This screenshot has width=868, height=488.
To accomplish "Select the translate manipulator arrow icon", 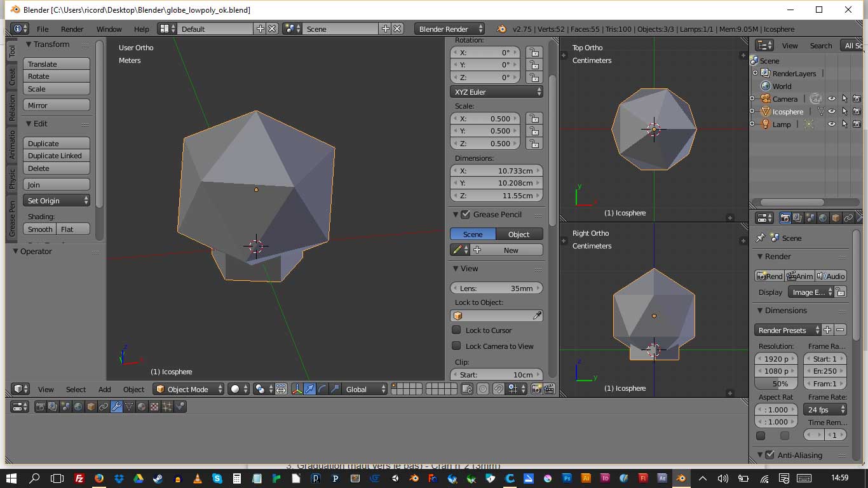I will coord(309,390).
